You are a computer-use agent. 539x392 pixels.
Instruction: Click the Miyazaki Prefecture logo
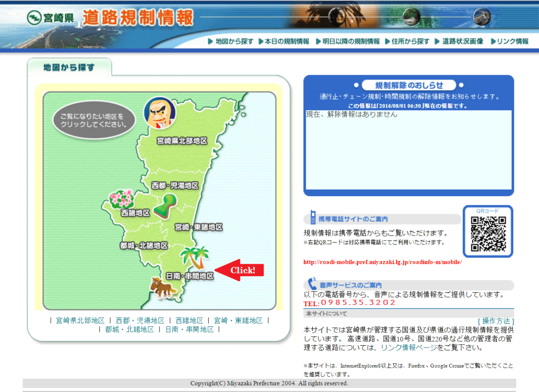(x=50, y=18)
